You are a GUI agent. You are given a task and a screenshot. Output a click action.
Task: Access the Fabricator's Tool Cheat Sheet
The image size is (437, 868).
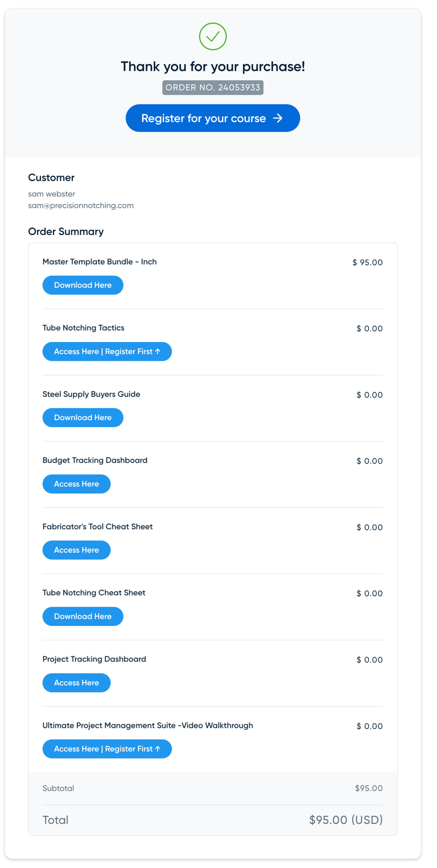(x=77, y=550)
